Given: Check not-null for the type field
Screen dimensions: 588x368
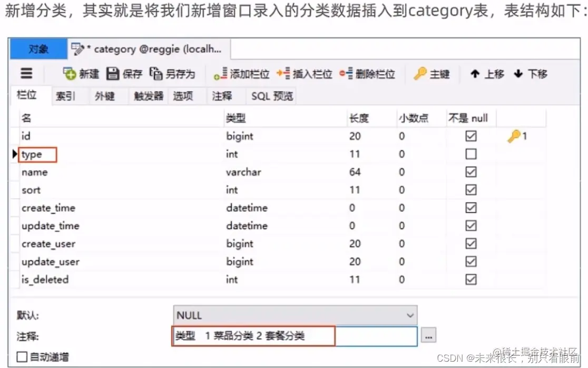Looking at the screenshot, I should coord(471,154).
